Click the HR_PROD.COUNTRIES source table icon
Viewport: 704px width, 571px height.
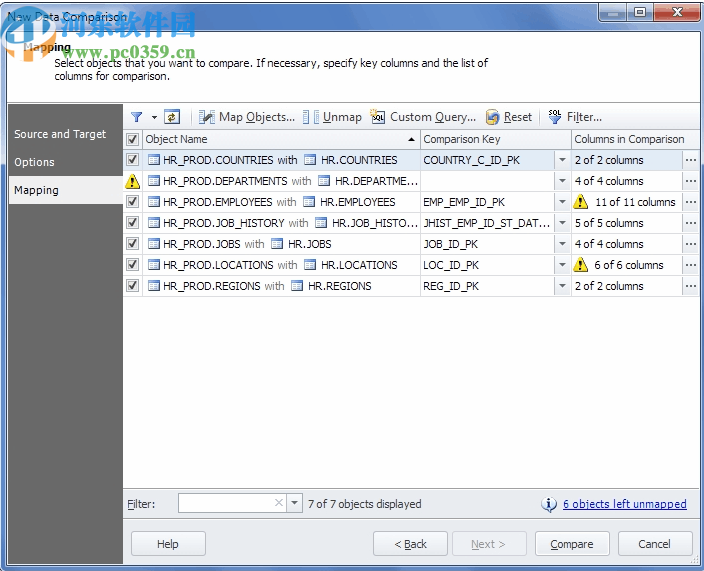click(x=154, y=160)
